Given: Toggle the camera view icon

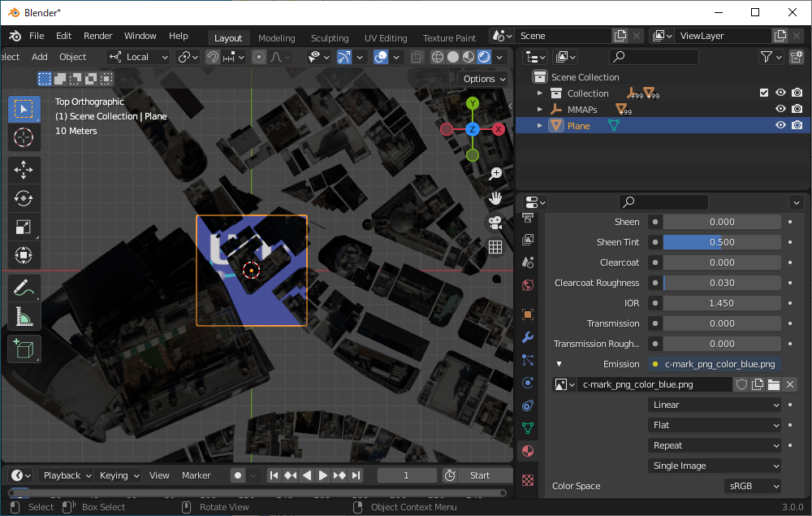Looking at the screenshot, I should [495, 223].
